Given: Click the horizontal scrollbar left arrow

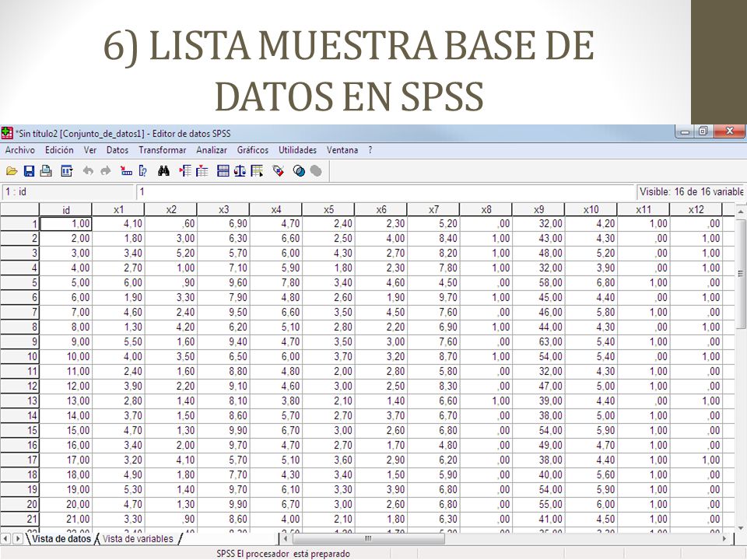Looking at the screenshot, I should pyautogui.click(x=285, y=538).
